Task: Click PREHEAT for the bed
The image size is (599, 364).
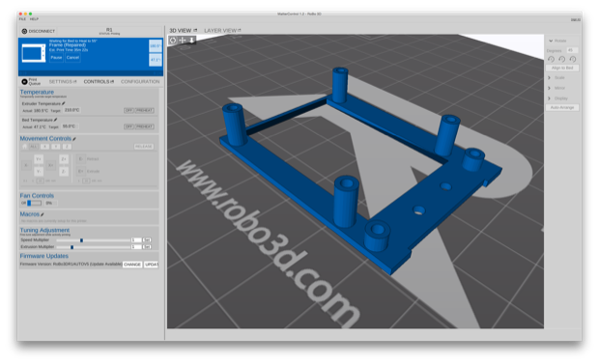Action: pyautogui.click(x=144, y=126)
